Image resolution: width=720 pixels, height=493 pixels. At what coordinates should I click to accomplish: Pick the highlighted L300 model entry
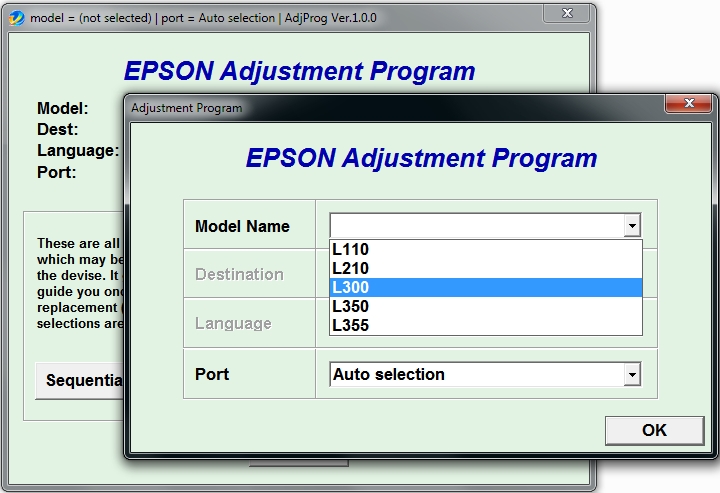pyautogui.click(x=485, y=287)
